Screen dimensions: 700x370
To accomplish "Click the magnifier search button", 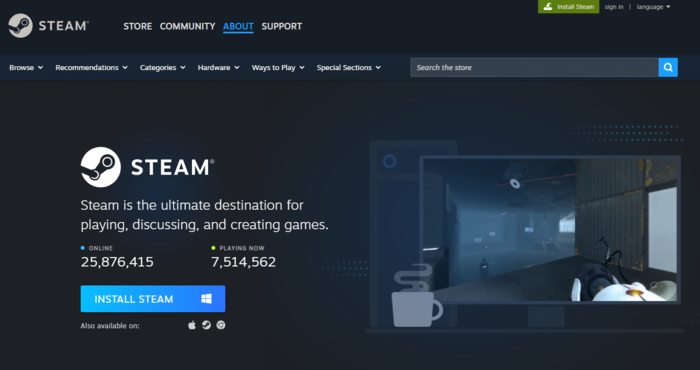I will 668,67.
